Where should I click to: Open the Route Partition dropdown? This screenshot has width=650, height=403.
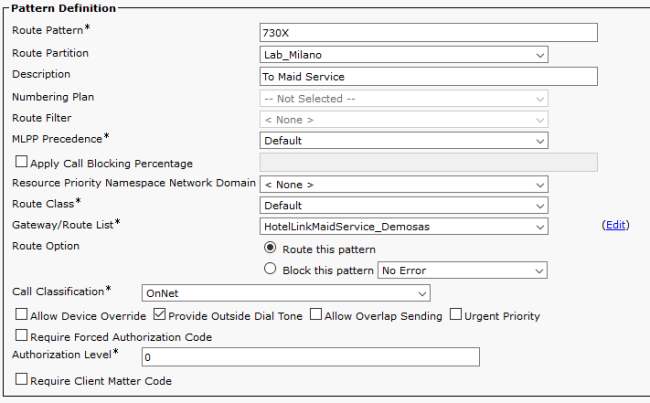(x=404, y=55)
